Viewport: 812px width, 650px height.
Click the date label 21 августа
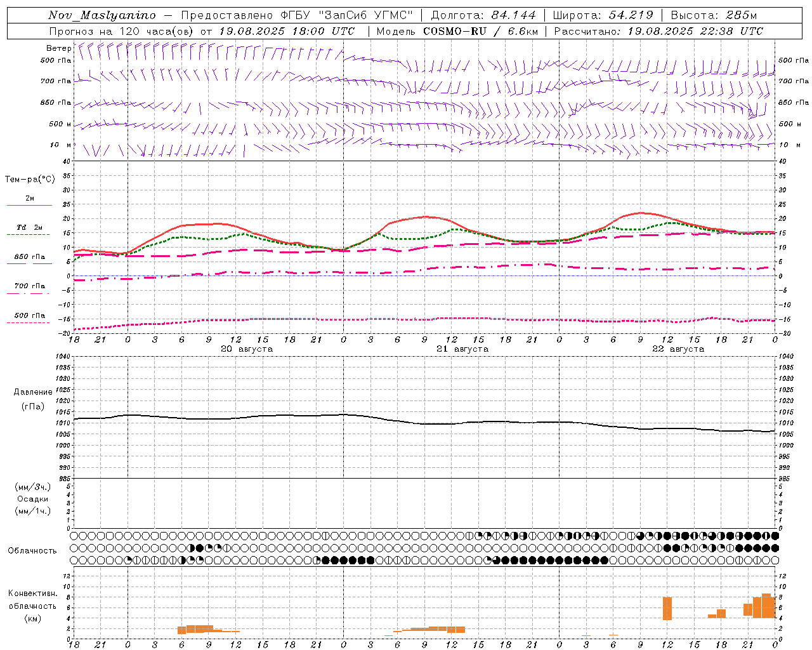coord(462,349)
